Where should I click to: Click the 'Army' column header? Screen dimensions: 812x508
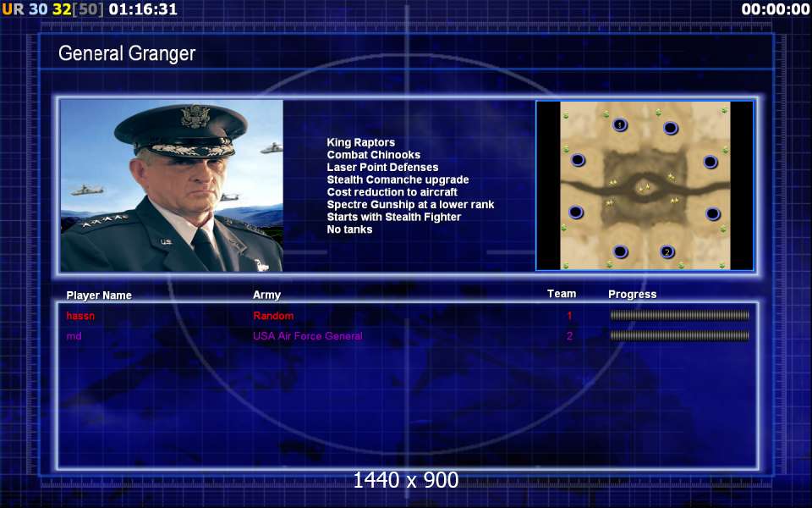tap(266, 295)
